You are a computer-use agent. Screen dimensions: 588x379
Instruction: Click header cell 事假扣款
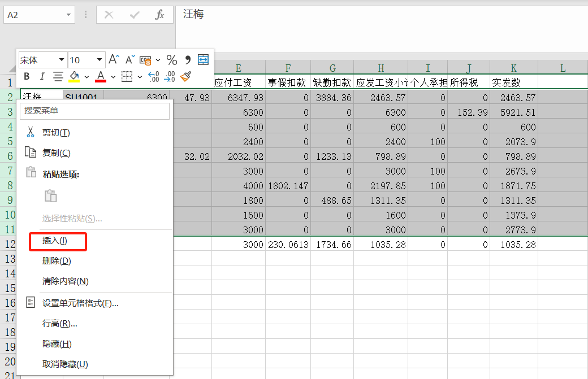(x=288, y=82)
